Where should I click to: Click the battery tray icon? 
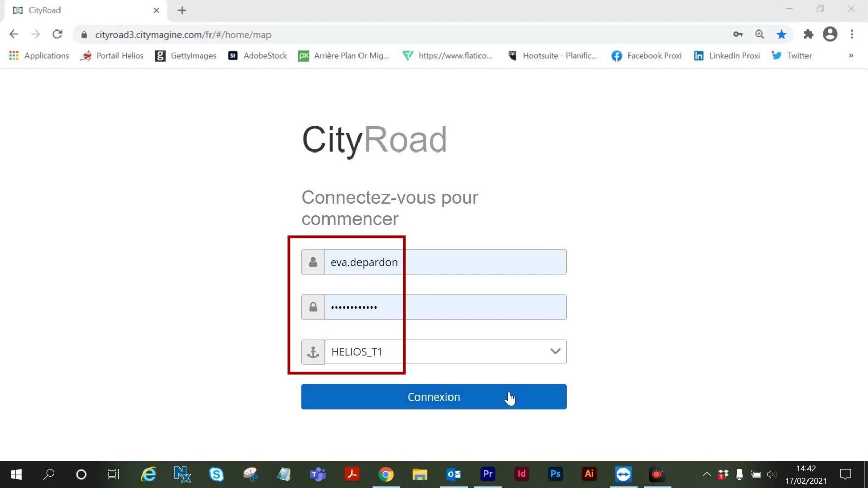click(756, 474)
